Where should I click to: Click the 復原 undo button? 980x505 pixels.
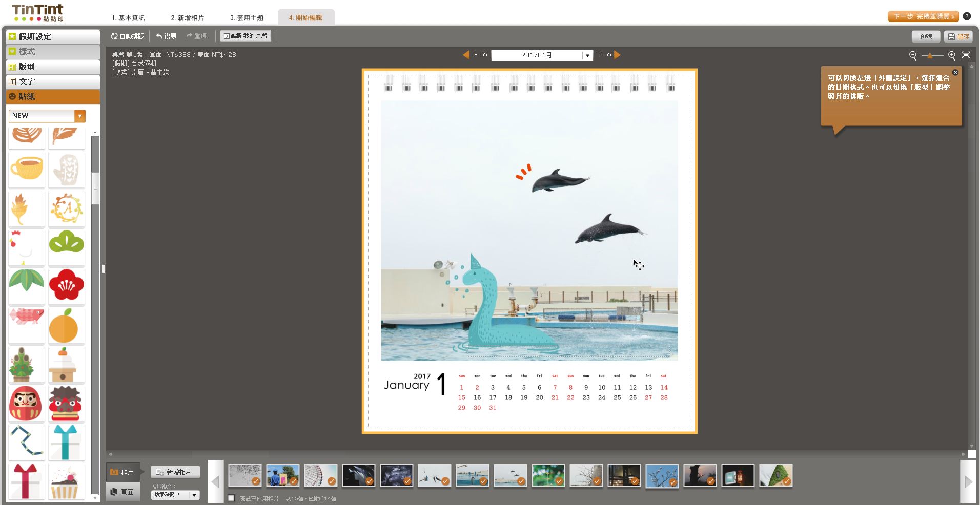(x=166, y=36)
